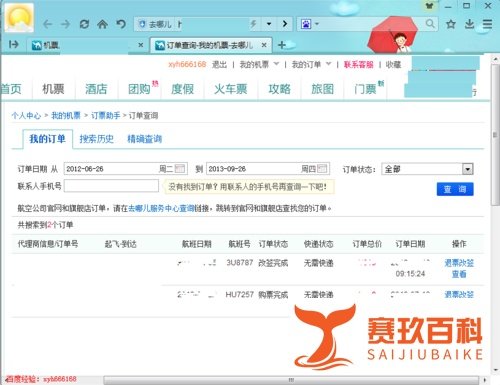The width and height of the screenshot is (500, 385).
Task: Click 我的机票 breadcrumb link
Action: pyautogui.click(x=66, y=116)
